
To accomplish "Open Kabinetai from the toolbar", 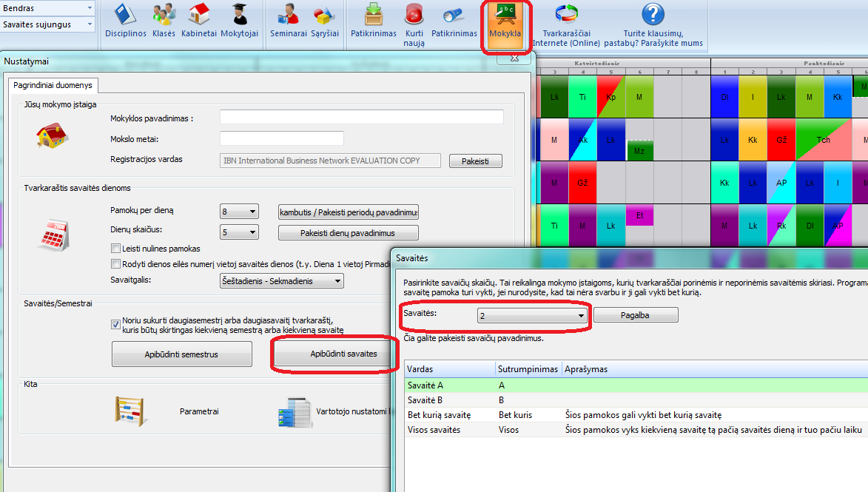I will 198,16.
